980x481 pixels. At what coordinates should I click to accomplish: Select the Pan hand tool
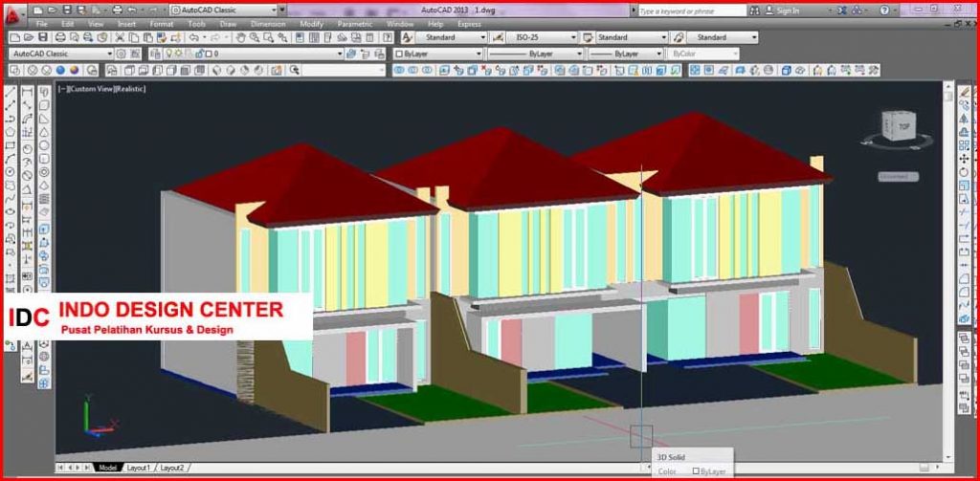(240, 37)
